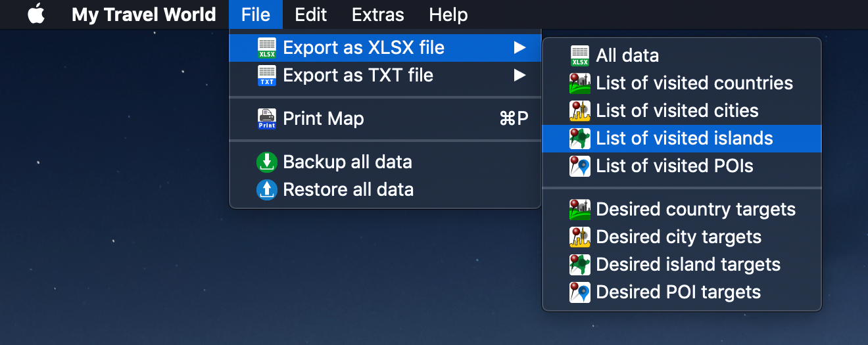Click the map marker icon beside List of visited POIs
This screenshot has width=868, height=345.
580,166
